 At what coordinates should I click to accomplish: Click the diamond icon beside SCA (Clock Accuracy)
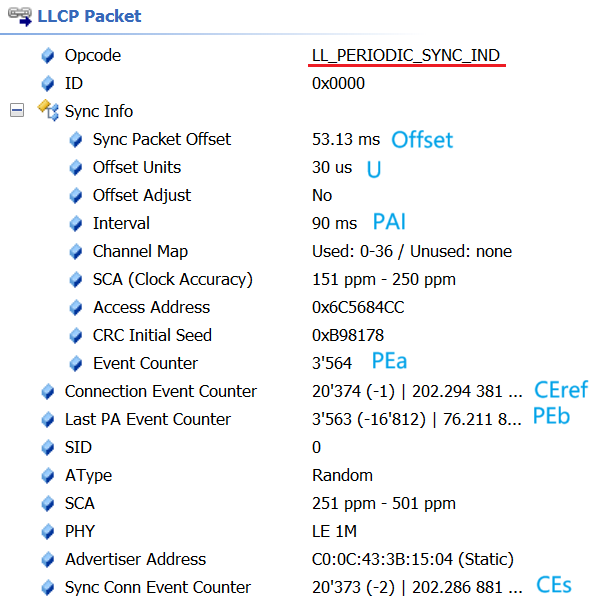coord(76,279)
